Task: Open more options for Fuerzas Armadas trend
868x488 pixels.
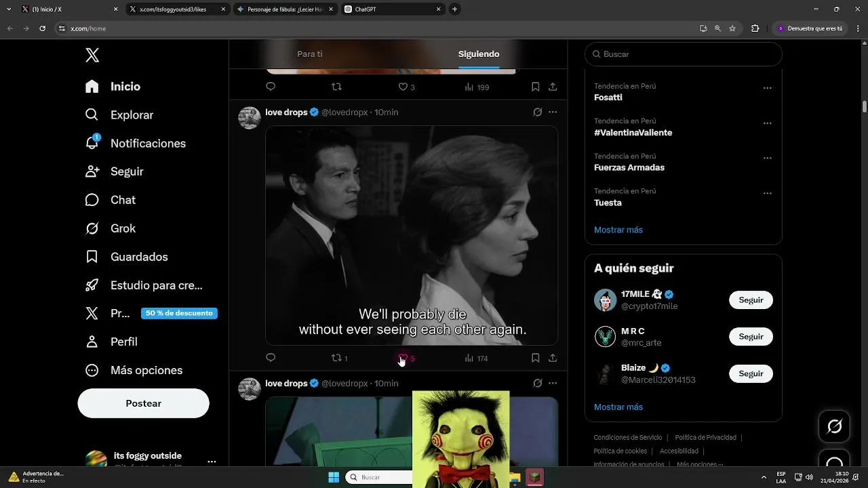Action: 767,158
